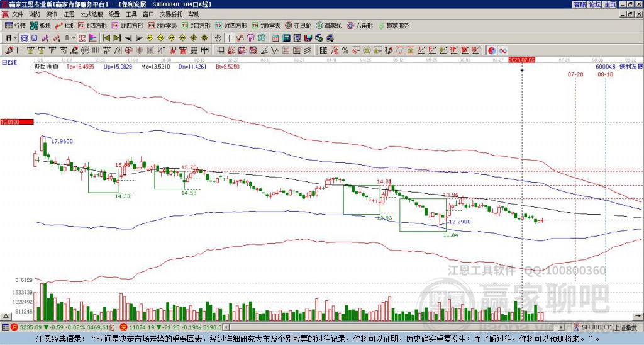Open the 论坛 forum link
This screenshot has width=644, height=345.
[594, 4]
